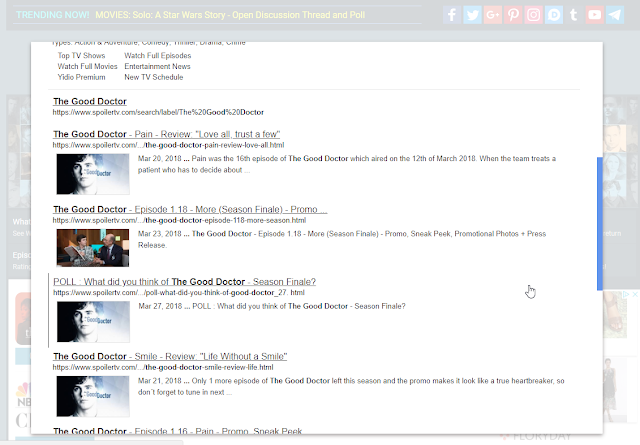Open the 'Watch Full Movies' ad sitelink
This screenshot has width=640, height=445.
click(x=87, y=66)
